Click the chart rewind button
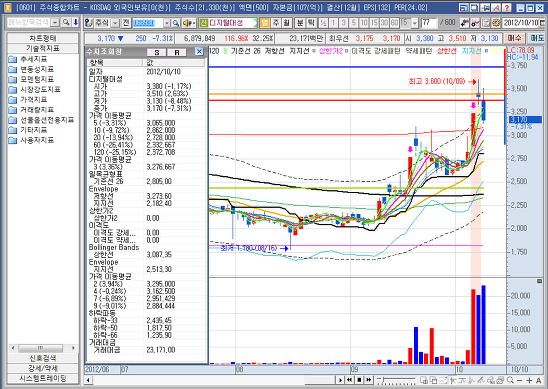Viewport: 548px width, 389px height. pos(349,380)
